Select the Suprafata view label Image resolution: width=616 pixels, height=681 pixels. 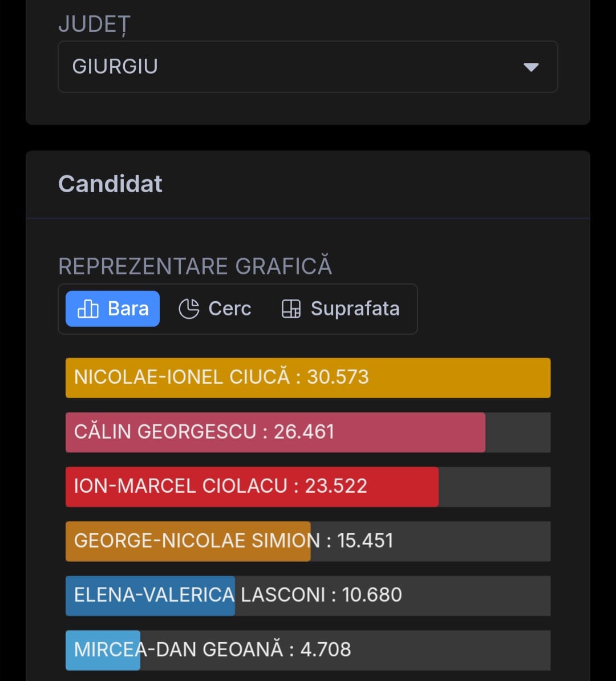coord(355,309)
